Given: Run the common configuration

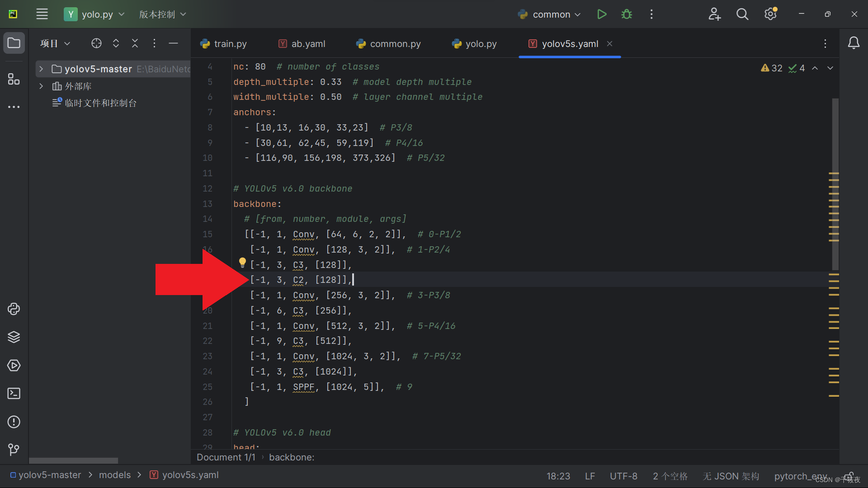Looking at the screenshot, I should coord(602,14).
